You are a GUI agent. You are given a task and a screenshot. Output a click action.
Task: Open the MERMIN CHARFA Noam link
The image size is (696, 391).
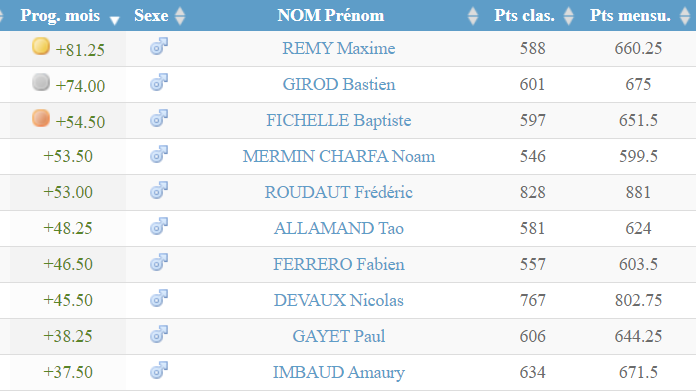pyautogui.click(x=339, y=156)
